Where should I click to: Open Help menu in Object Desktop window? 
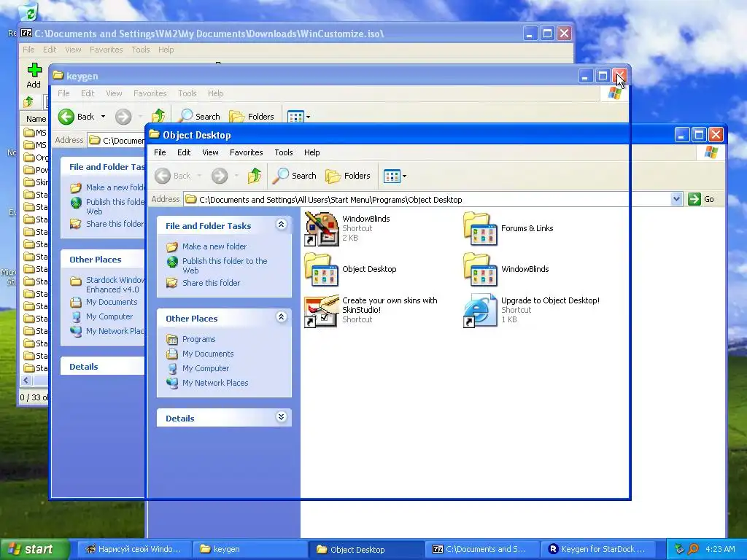tap(312, 152)
